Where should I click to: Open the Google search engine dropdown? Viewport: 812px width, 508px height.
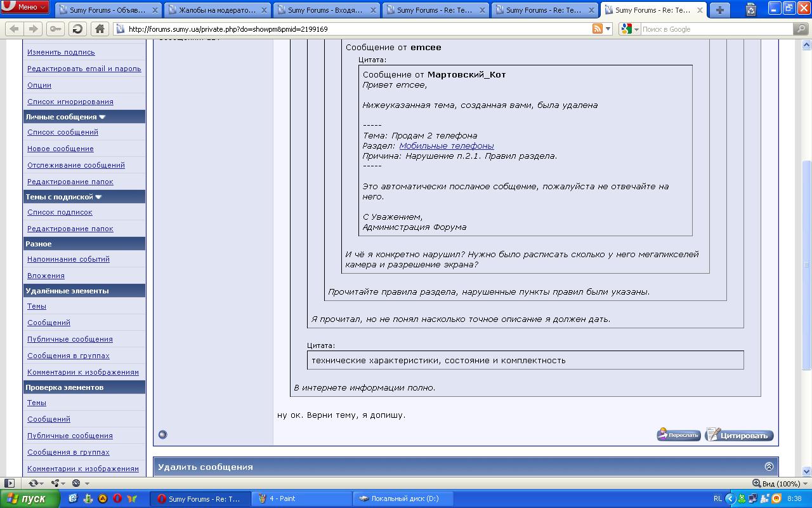pyautogui.click(x=629, y=29)
